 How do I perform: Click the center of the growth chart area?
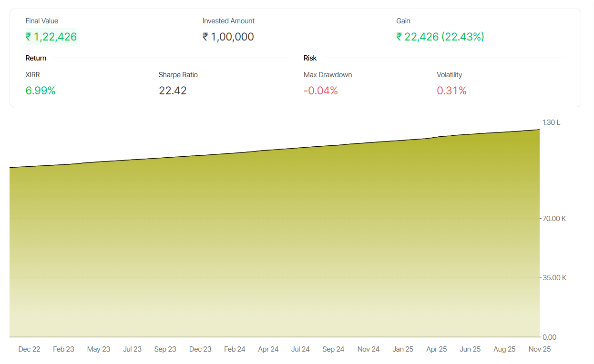pos(275,238)
